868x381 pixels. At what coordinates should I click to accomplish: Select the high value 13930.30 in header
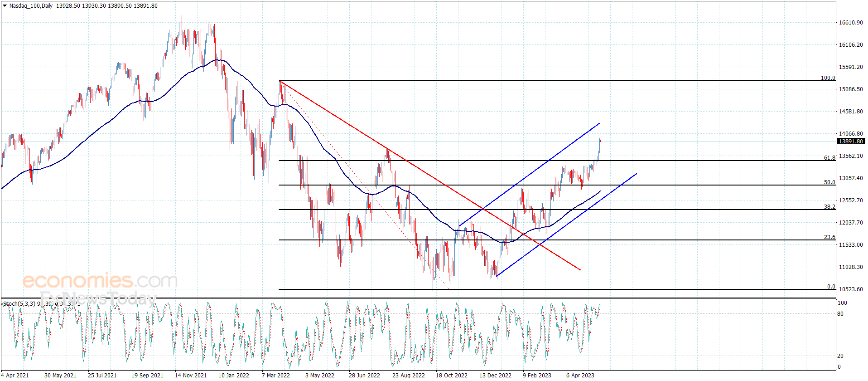click(94, 6)
